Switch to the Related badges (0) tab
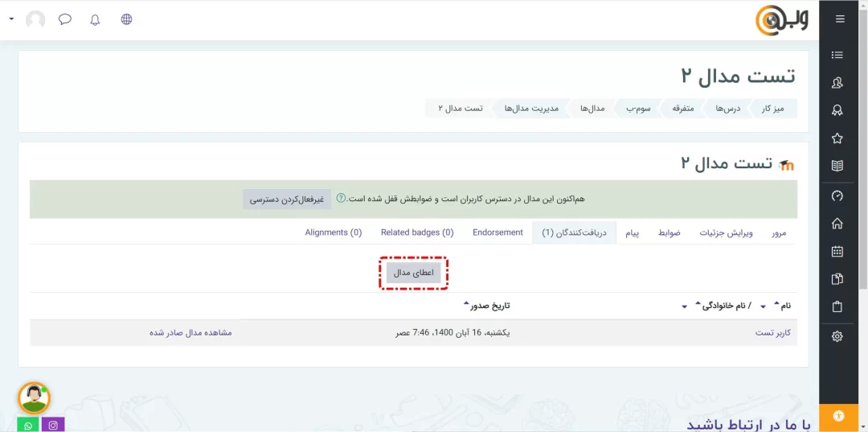Viewport: 868px width, 432px height. tap(417, 232)
